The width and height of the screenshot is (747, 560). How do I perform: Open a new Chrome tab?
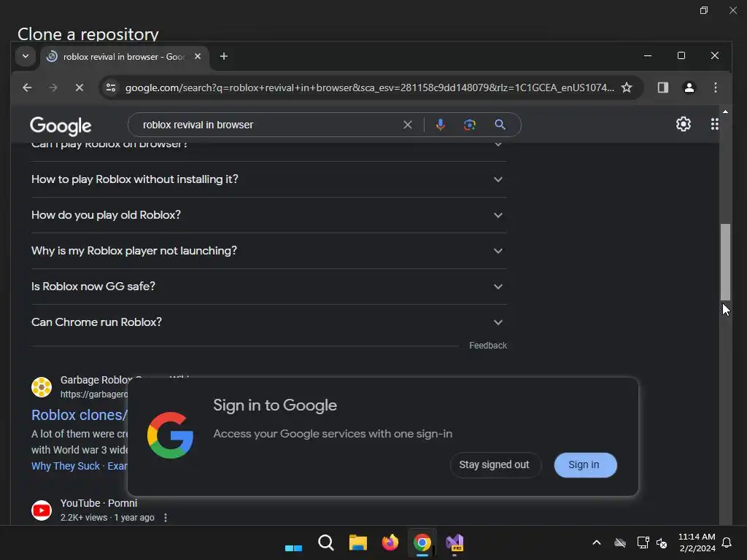(x=223, y=56)
